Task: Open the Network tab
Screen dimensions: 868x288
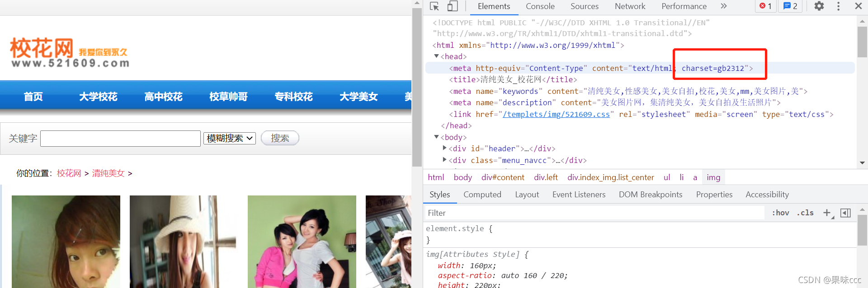Action: (x=630, y=6)
